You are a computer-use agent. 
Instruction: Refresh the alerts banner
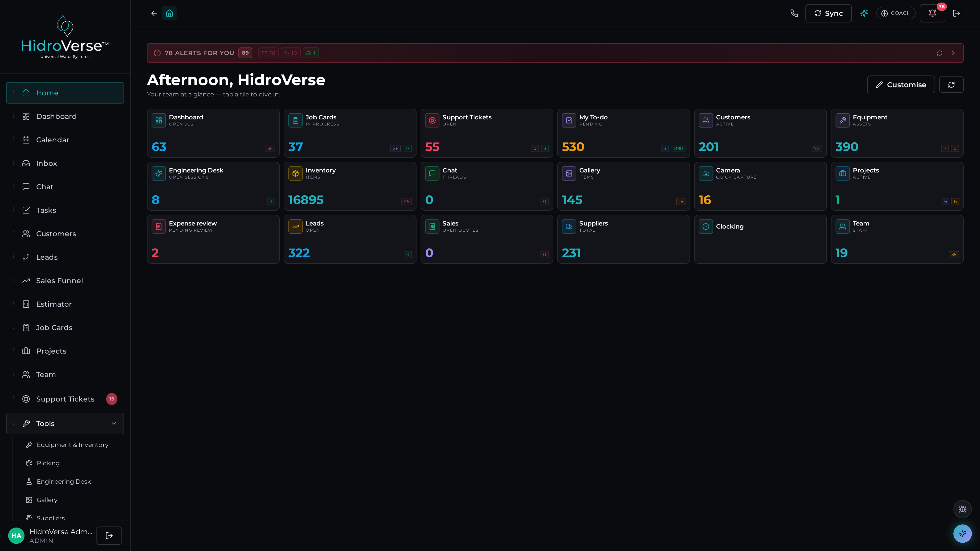(940, 53)
